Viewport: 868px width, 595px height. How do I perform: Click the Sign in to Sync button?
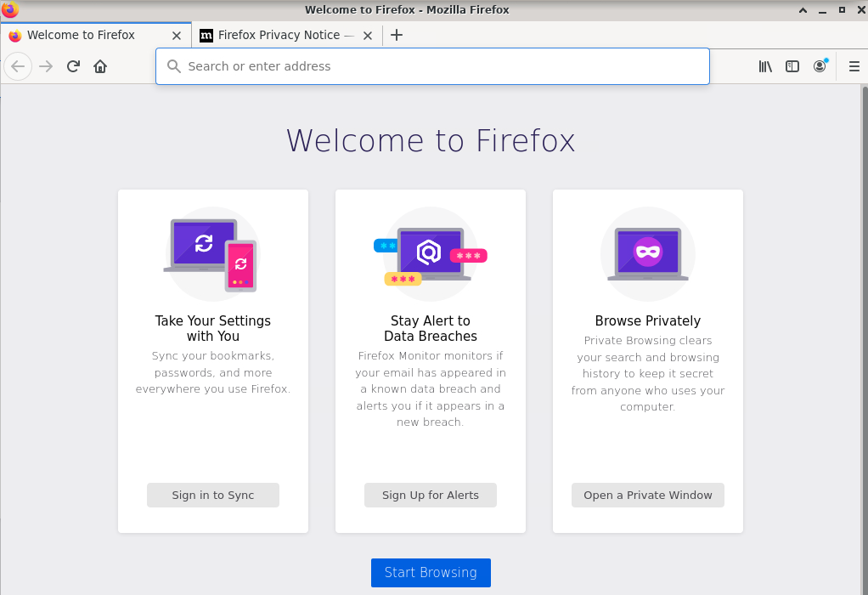tap(213, 495)
